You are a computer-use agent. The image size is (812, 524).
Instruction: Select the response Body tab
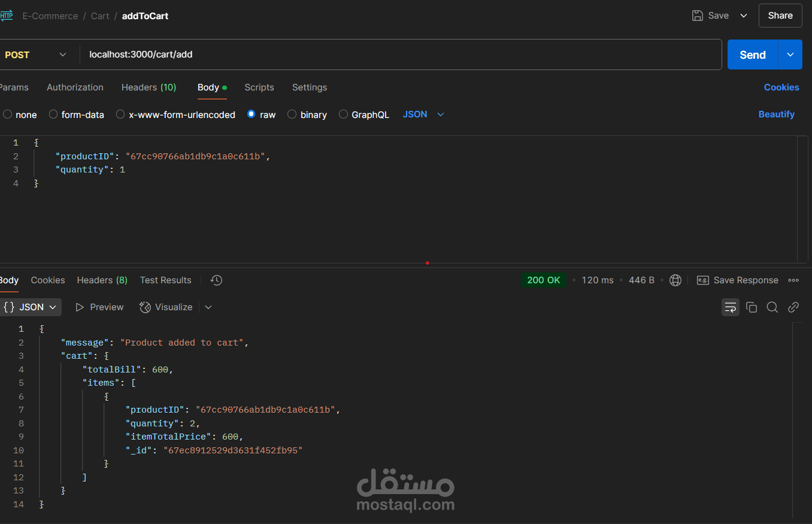point(9,280)
